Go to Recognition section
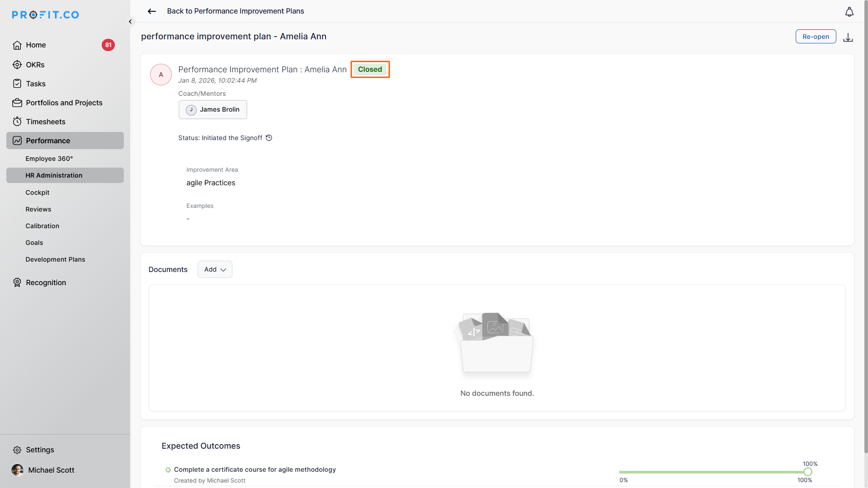Screen dimensions: 868x488 click(x=46, y=282)
